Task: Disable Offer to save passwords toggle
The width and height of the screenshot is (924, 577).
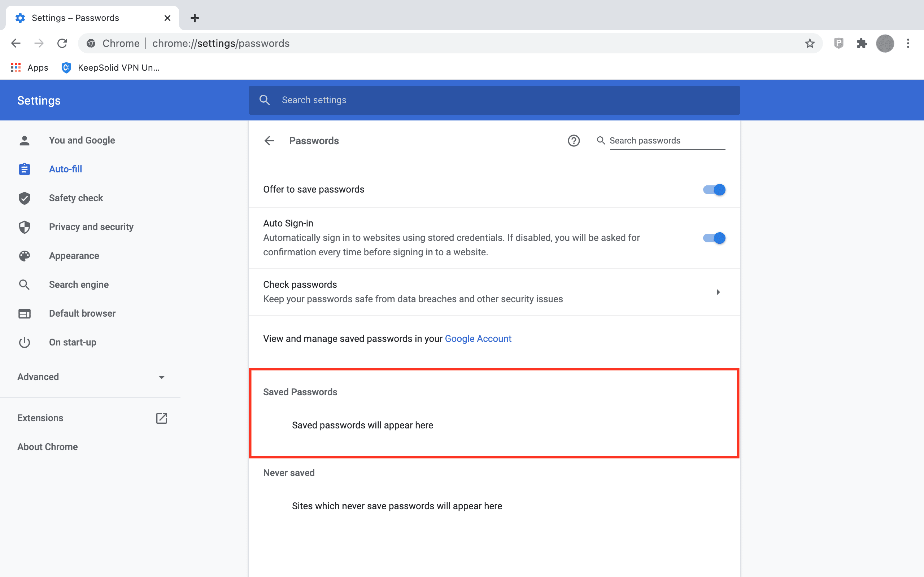Action: click(714, 190)
